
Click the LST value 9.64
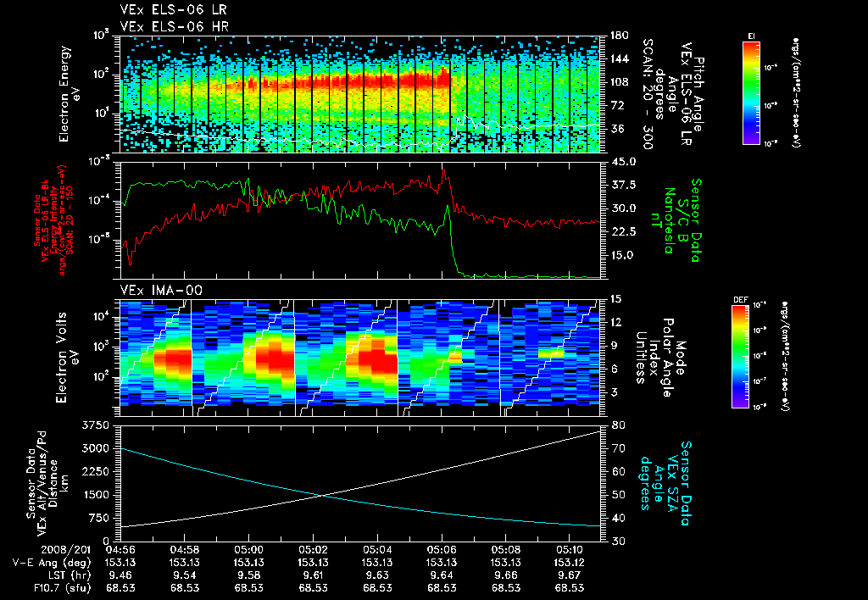[x=442, y=575]
